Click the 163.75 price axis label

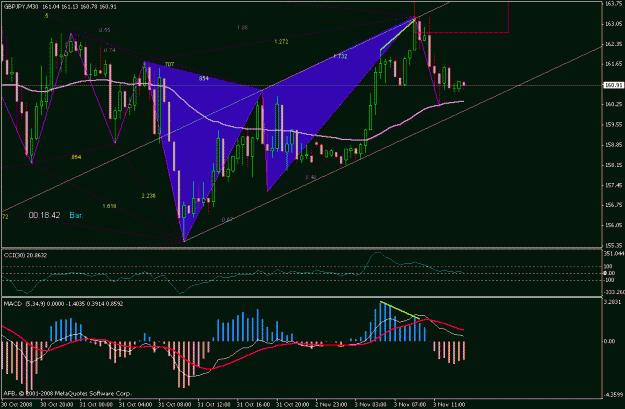[611, 3]
